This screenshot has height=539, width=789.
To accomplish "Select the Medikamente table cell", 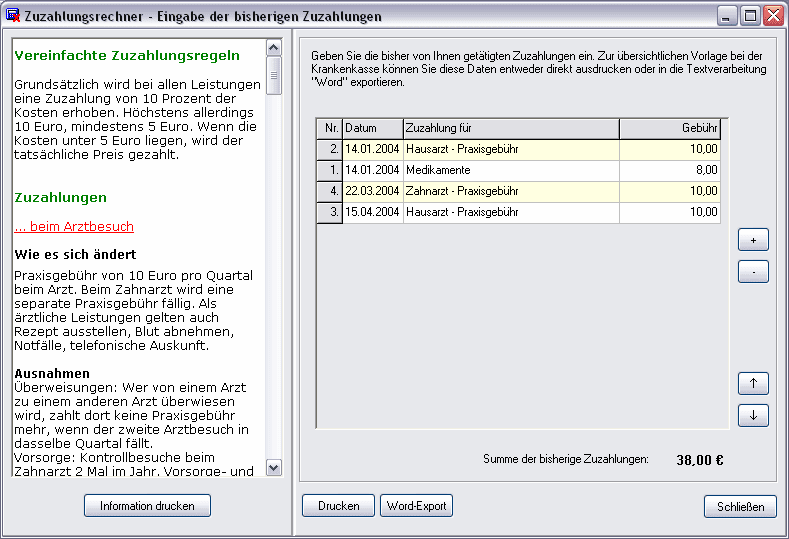I will point(511,171).
